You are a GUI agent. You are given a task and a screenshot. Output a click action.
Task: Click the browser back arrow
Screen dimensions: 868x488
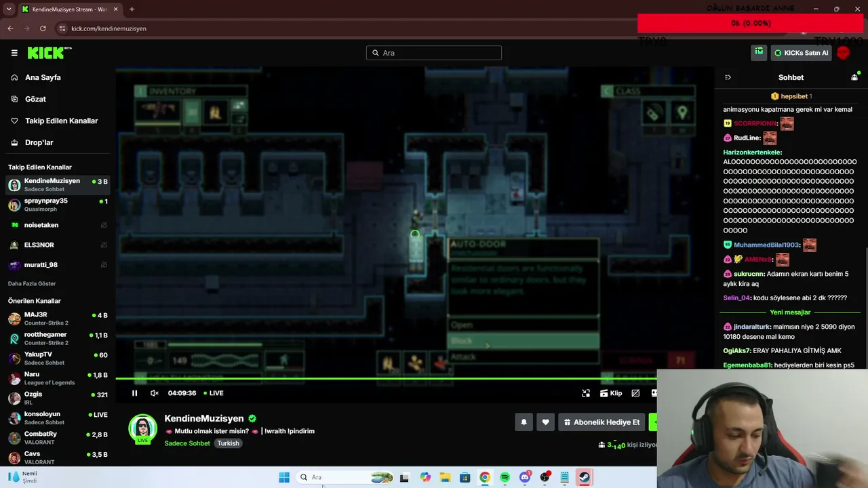click(x=10, y=28)
